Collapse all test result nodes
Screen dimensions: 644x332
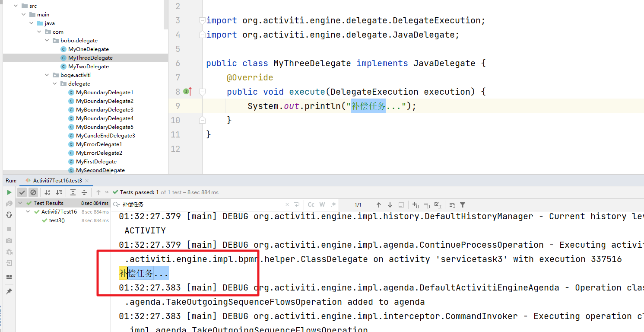coord(84,192)
